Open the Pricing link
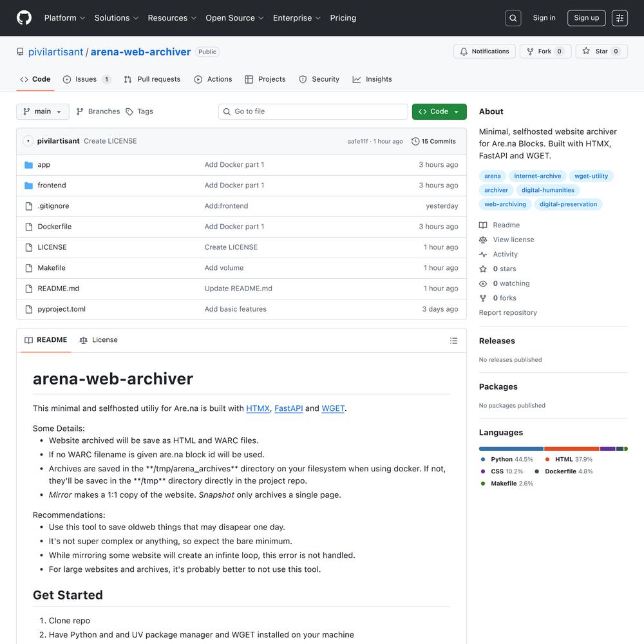Screen dimensions: 644x644 (343, 18)
